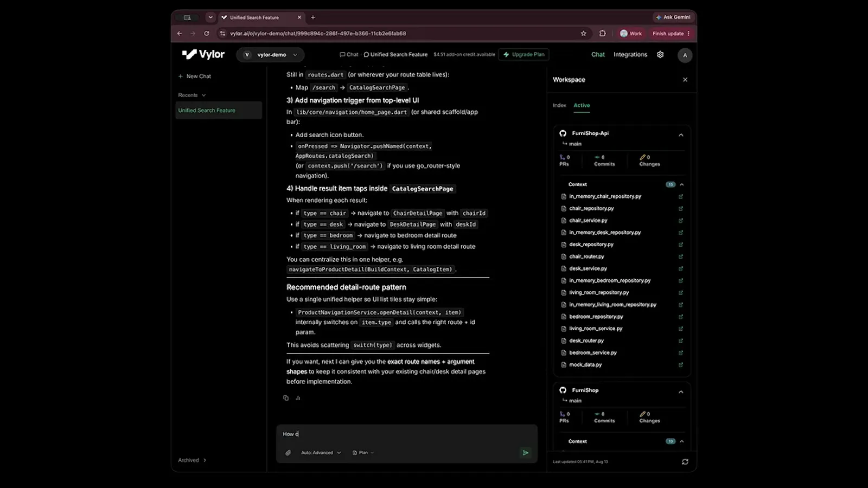Open bedroom_repository.py external link icon
868x488 pixels.
[681, 317]
